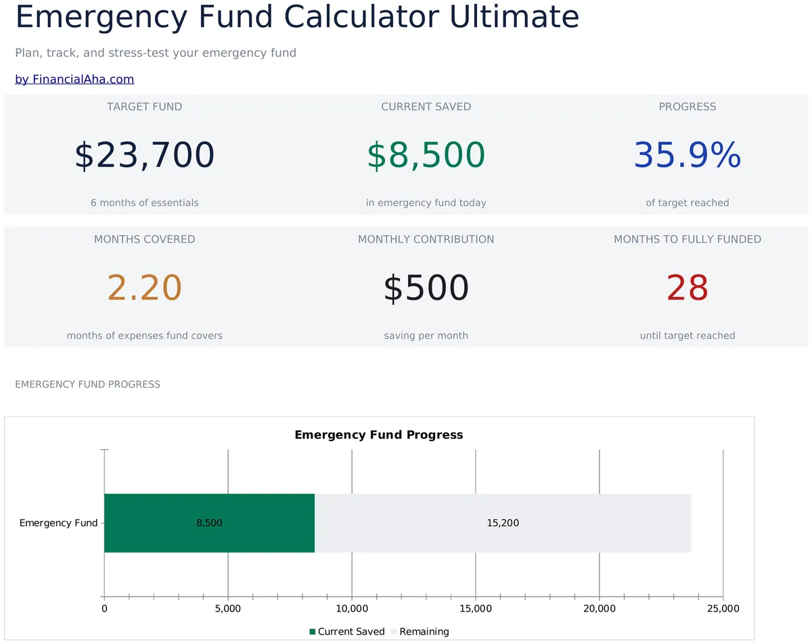Click the MONTHLY CONTRIBUTION card label
The height and width of the screenshot is (644, 812).
click(426, 239)
